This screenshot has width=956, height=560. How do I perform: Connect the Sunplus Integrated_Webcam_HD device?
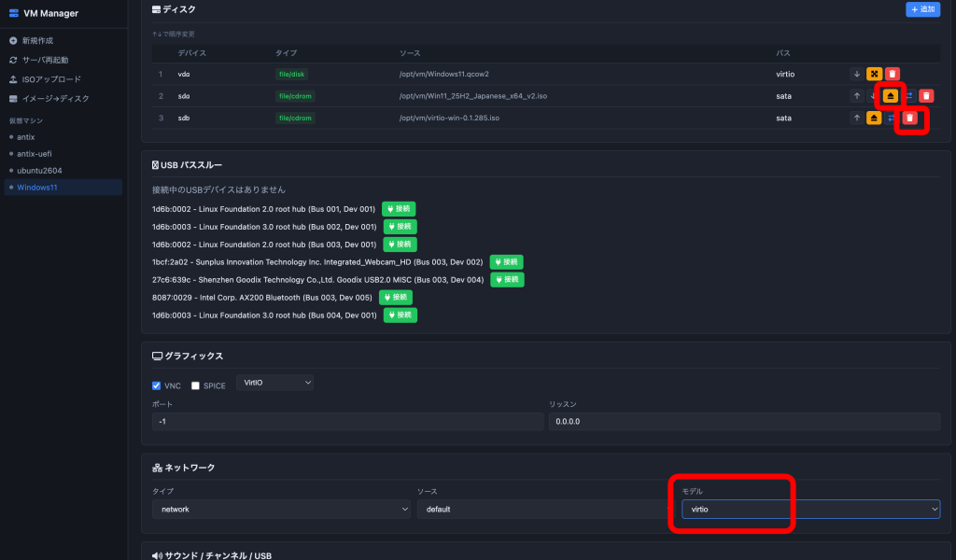(x=506, y=262)
